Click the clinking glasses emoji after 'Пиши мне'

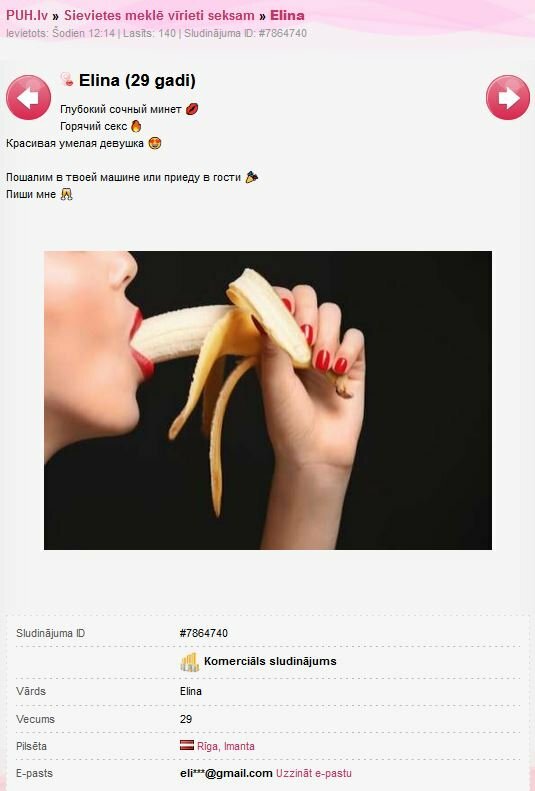coord(67,194)
